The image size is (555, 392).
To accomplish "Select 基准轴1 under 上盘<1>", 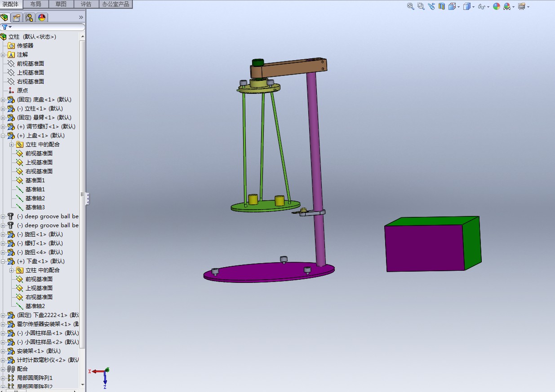I will pyautogui.click(x=35, y=189).
